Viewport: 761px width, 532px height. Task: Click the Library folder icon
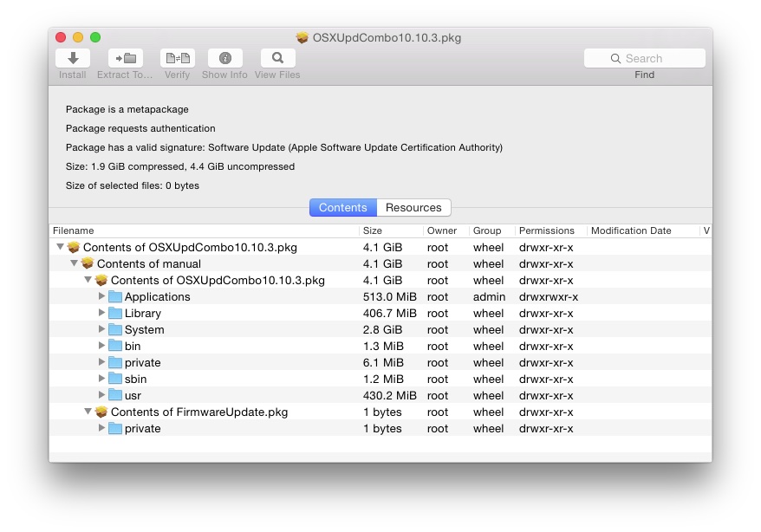[x=115, y=314]
